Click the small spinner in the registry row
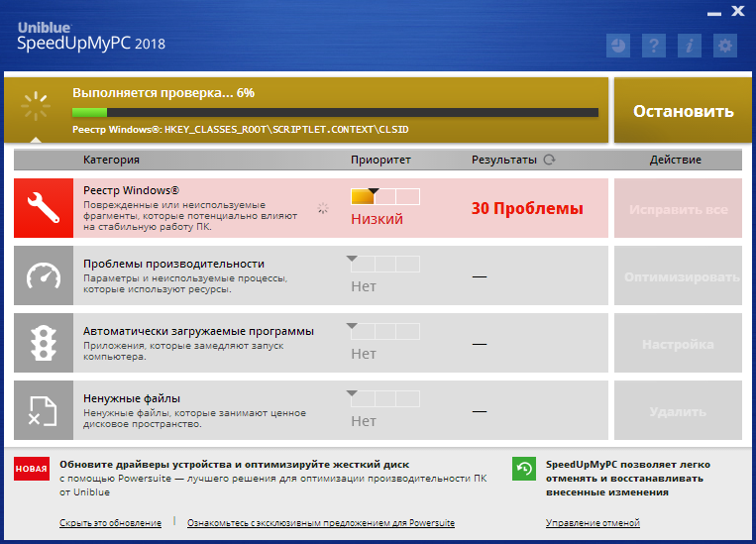Image resolution: width=756 pixels, height=544 pixels. tap(323, 208)
